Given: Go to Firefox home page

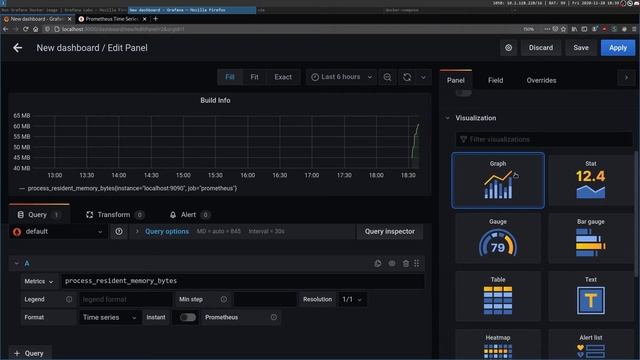Looking at the screenshot, I should [x=36, y=29].
